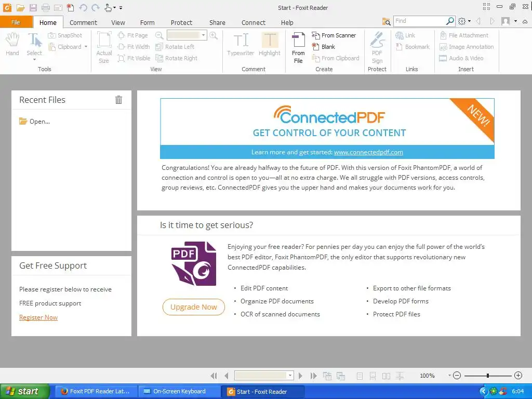This screenshot has width=532, height=399.
Task: Click Audio & Video insert tool
Action: 461,58
